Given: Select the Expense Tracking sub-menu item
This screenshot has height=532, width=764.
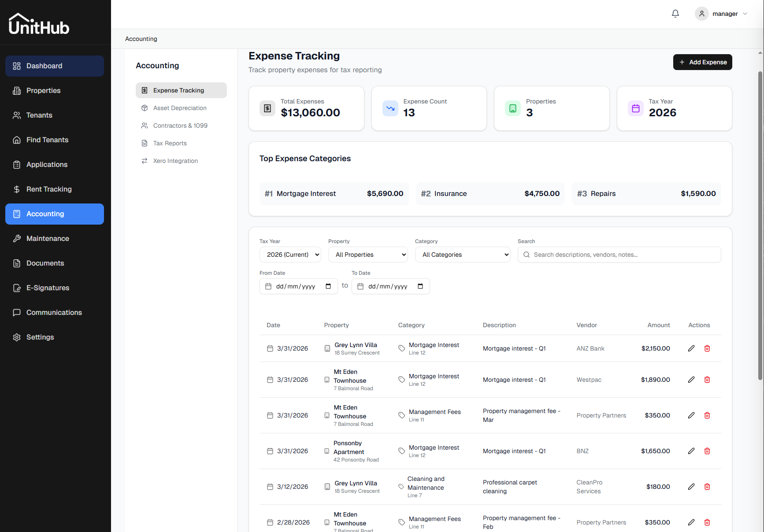Looking at the screenshot, I should pyautogui.click(x=181, y=90).
